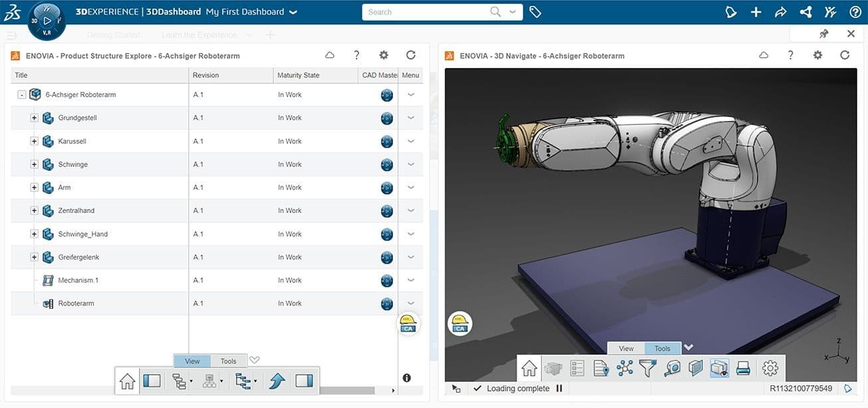Open help in 3D Navigate widget

click(x=791, y=55)
